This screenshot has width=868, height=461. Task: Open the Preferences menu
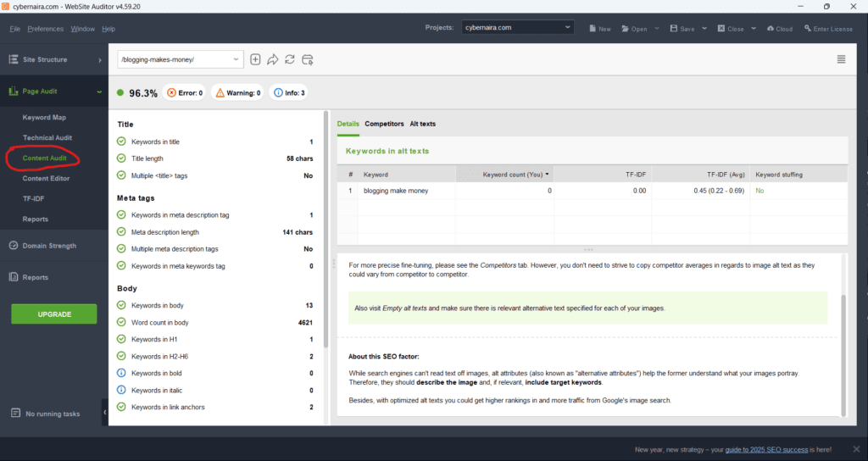[46, 29]
